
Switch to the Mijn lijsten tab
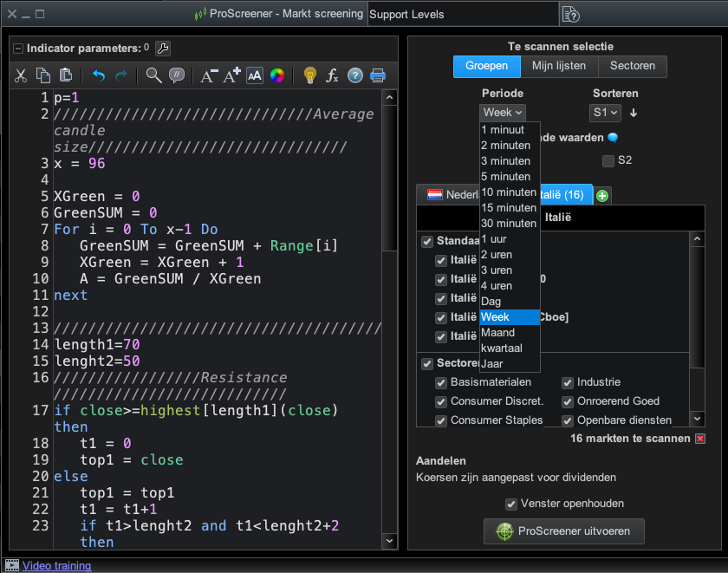point(559,66)
